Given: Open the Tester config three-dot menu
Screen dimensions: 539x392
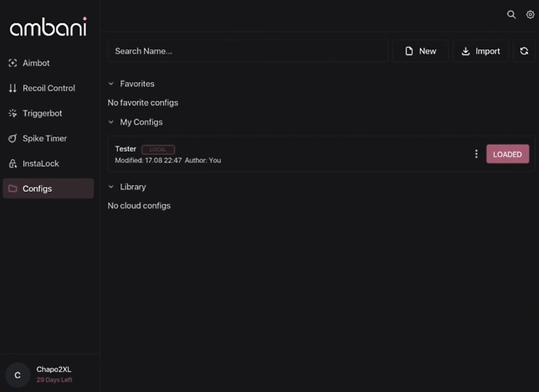Looking at the screenshot, I should tap(476, 154).
